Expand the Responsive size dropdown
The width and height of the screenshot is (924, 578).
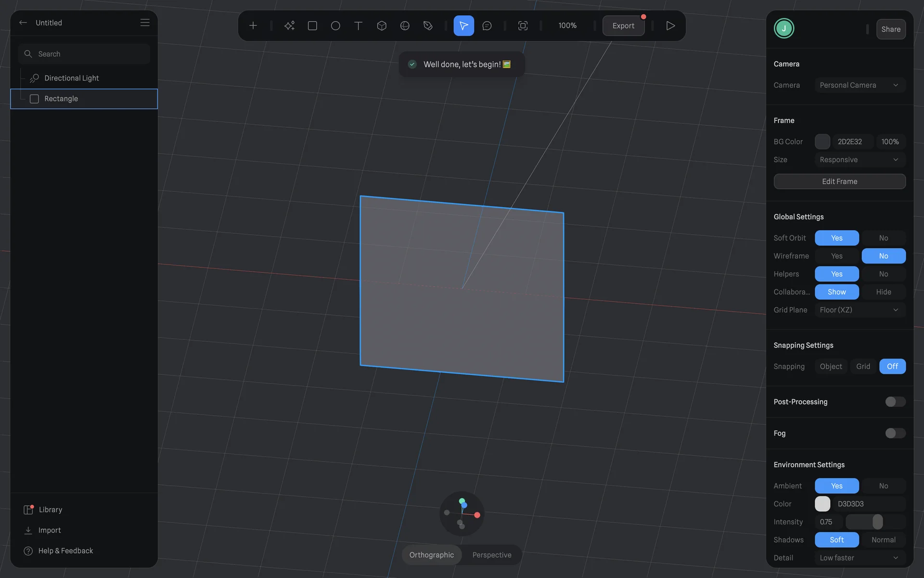click(860, 159)
